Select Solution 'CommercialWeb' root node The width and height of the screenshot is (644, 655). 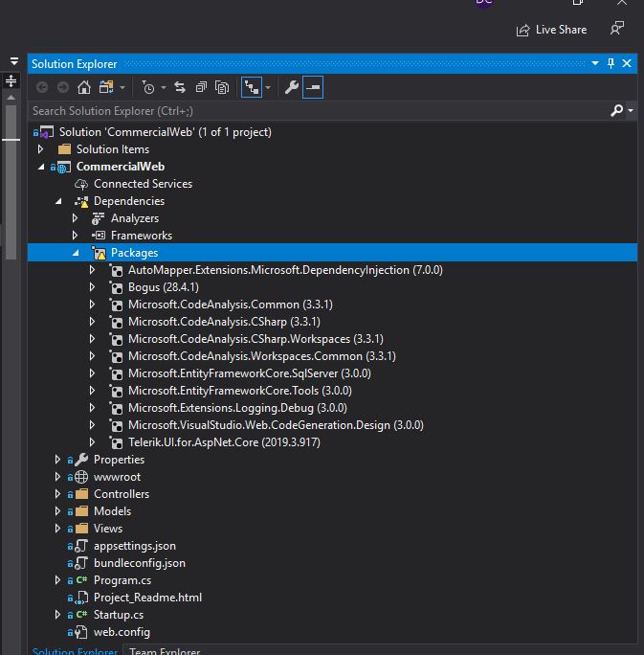tap(166, 132)
